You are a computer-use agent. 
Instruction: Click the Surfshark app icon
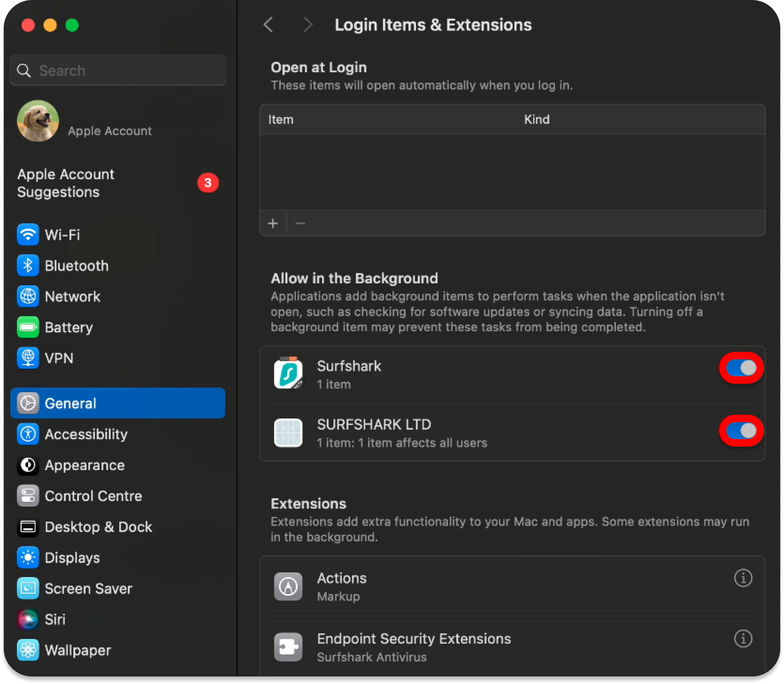[288, 373]
